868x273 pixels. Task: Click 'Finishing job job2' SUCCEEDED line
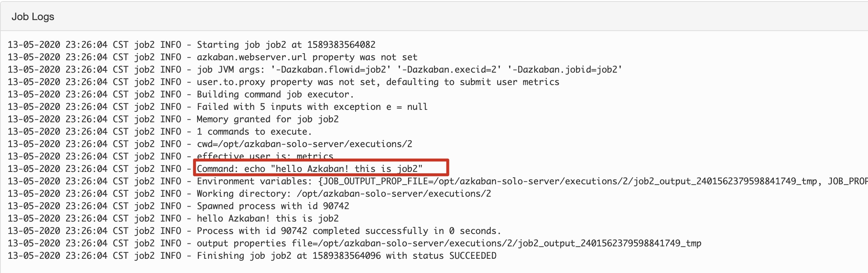pos(252,256)
